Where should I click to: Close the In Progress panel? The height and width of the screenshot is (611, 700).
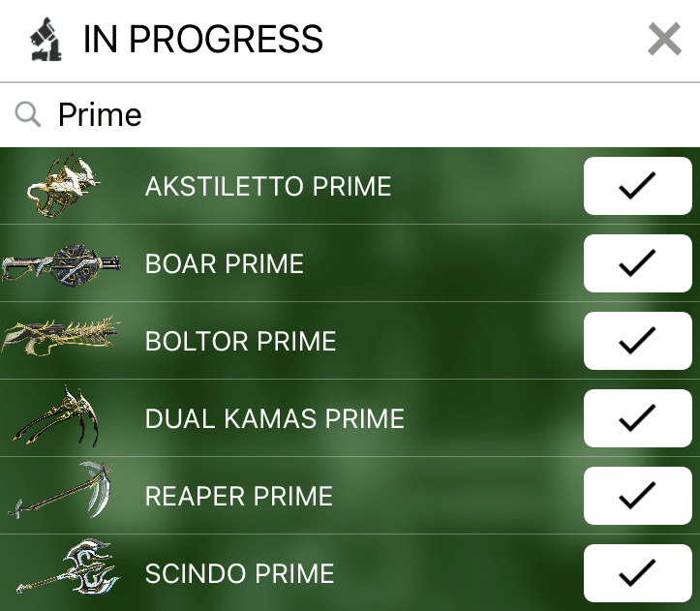pyautogui.click(x=664, y=41)
